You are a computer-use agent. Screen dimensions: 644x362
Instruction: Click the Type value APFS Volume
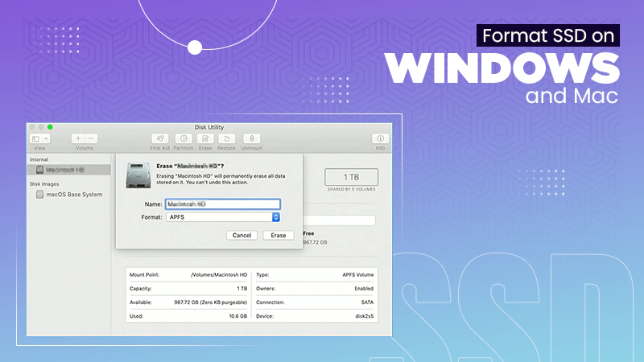click(x=358, y=275)
